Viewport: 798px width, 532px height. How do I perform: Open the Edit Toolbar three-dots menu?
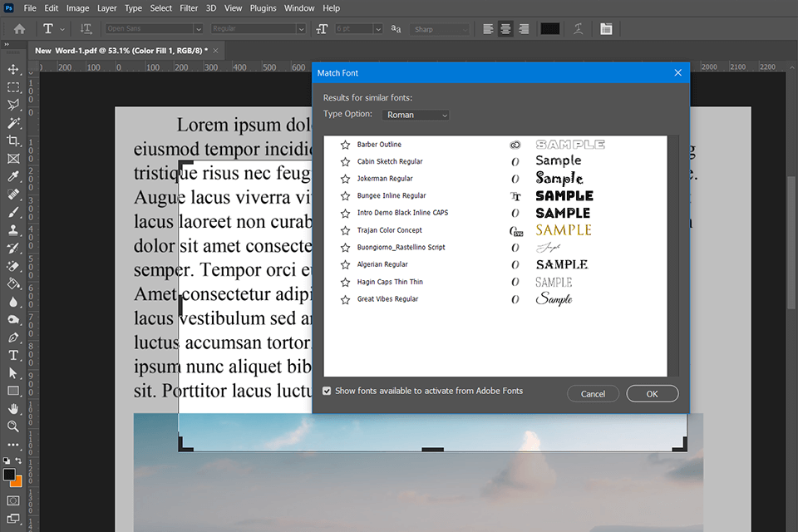click(x=13, y=445)
